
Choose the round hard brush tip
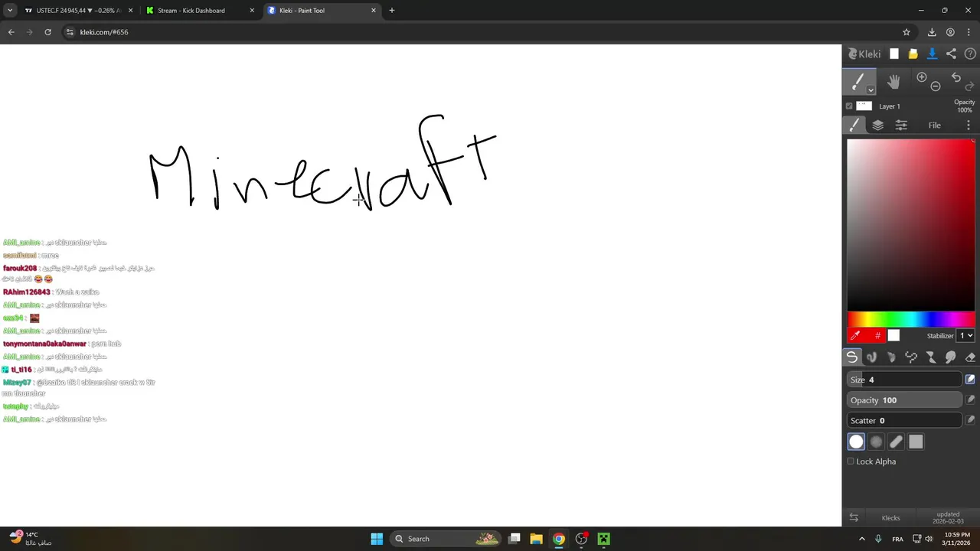856,442
